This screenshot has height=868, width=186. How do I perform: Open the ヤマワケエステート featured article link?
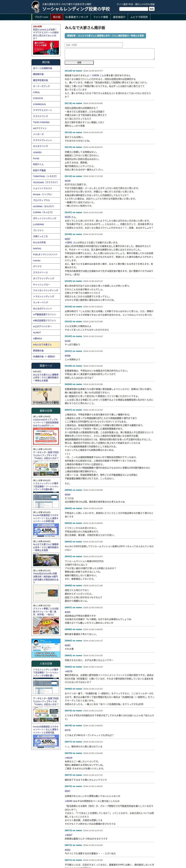pyautogui.click(x=46, y=34)
